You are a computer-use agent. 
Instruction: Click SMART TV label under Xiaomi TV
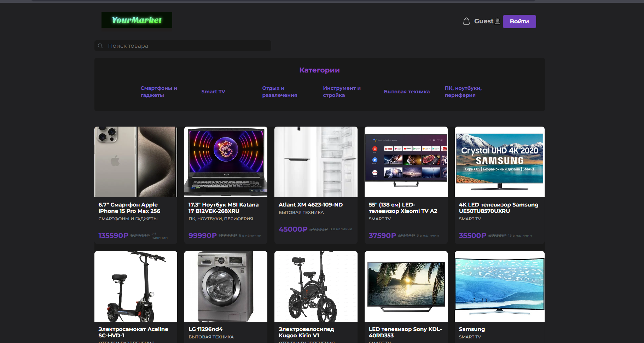click(380, 219)
